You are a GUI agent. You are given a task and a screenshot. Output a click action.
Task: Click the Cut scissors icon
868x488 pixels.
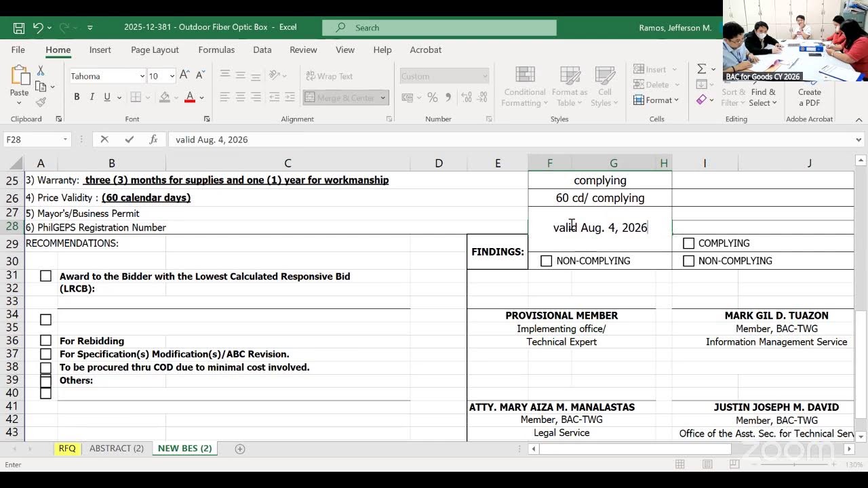point(41,71)
